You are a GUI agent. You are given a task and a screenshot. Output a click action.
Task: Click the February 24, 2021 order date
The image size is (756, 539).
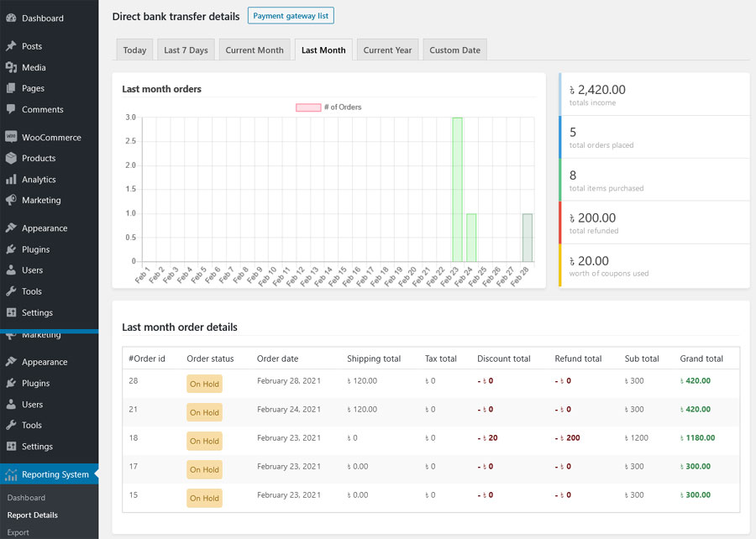coord(289,409)
